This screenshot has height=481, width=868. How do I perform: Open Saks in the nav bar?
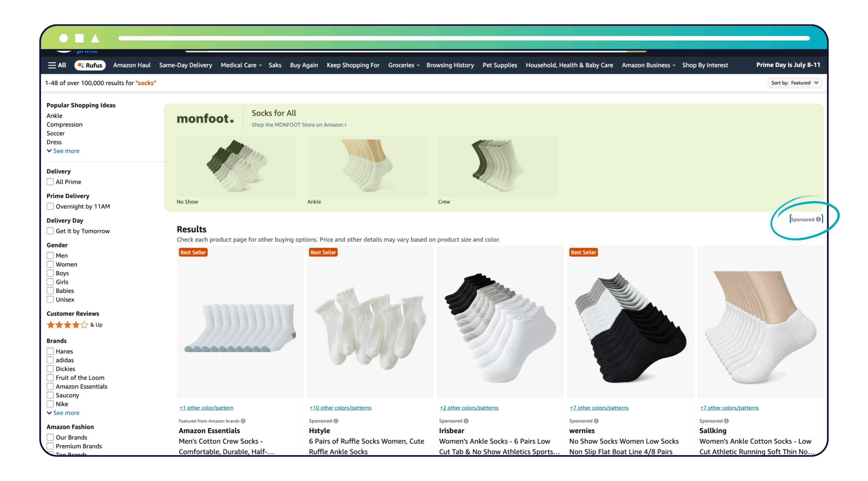pyautogui.click(x=275, y=65)
